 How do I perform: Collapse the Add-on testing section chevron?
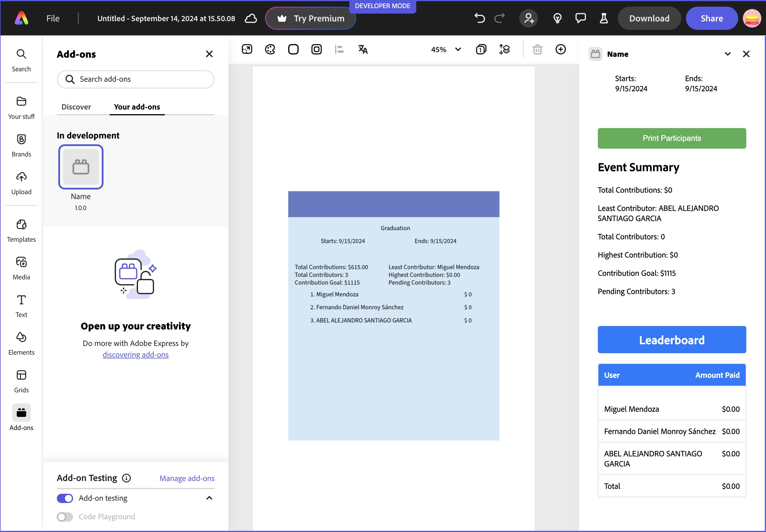209,498
